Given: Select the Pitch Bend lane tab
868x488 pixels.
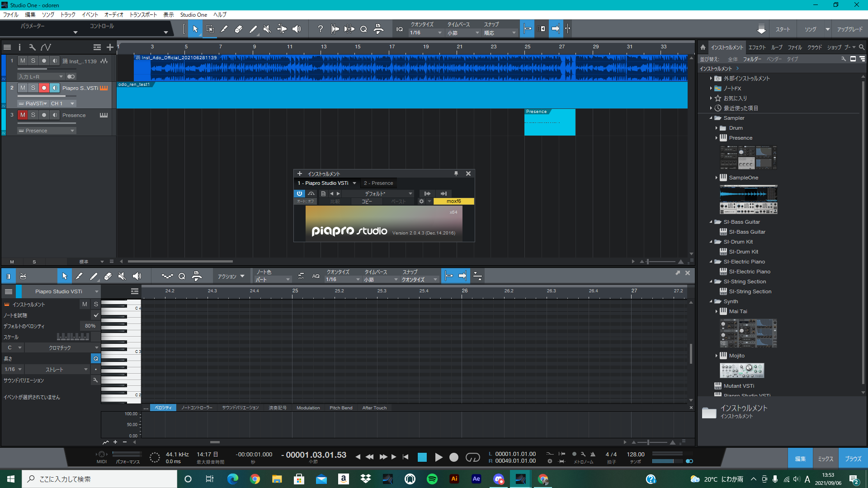Looking at the screenshot, I should coord(341,408).
